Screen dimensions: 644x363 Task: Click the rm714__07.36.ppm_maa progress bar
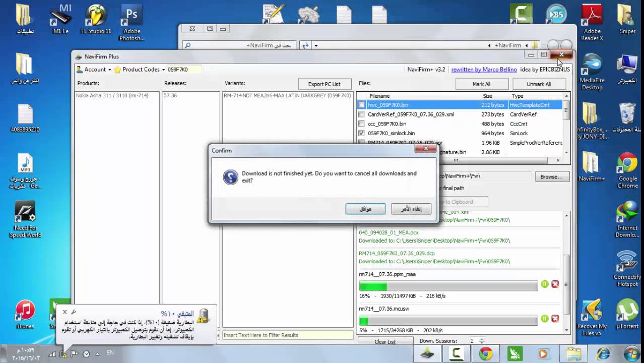click(448, 286)
